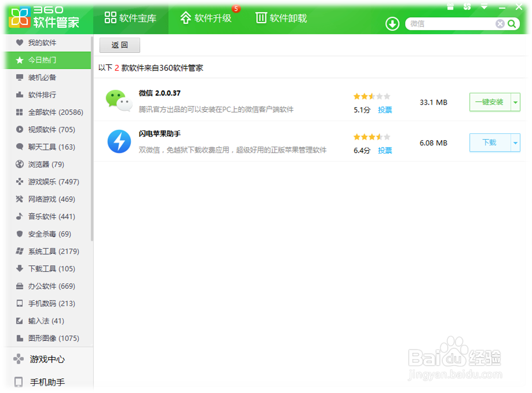Click the grid icon beside 全部软件
The height and width of the screenshot is (393, 532).
[20, 112]
